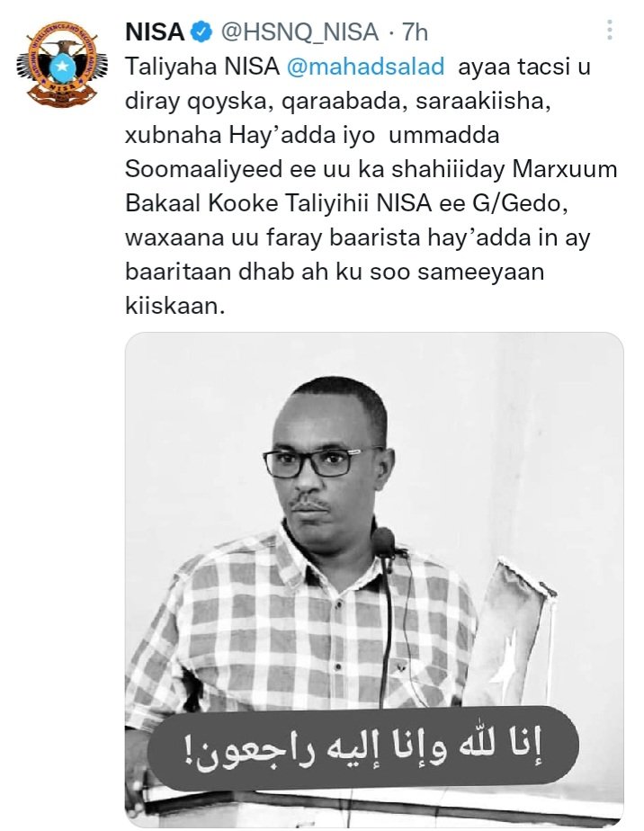
Task: Click the blue verified badge beside NISA
Action: (x=201, y=32)
